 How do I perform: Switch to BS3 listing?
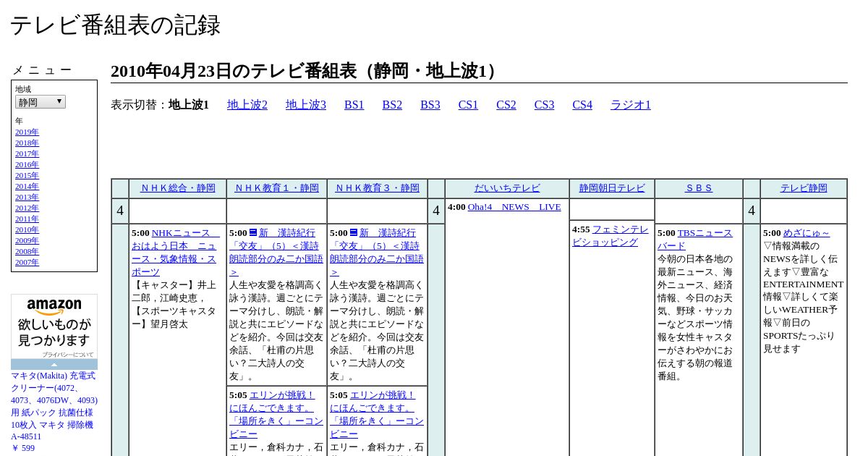(x=430, y=105)
